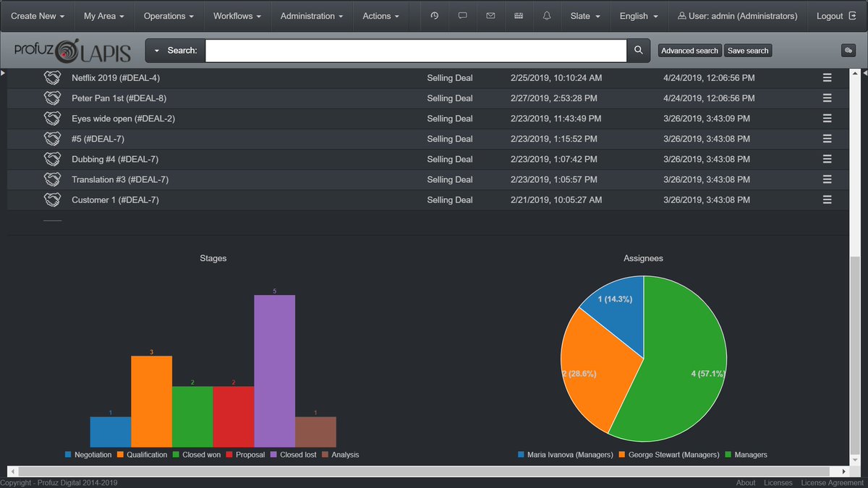Open the history clock icon in navbar
Viewport: 868px width, 488px height.
434,16
